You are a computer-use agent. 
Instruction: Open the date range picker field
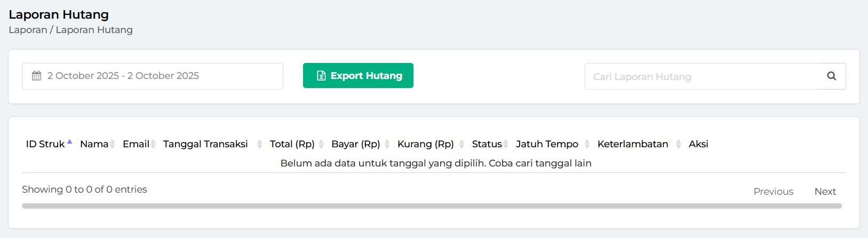153,76
